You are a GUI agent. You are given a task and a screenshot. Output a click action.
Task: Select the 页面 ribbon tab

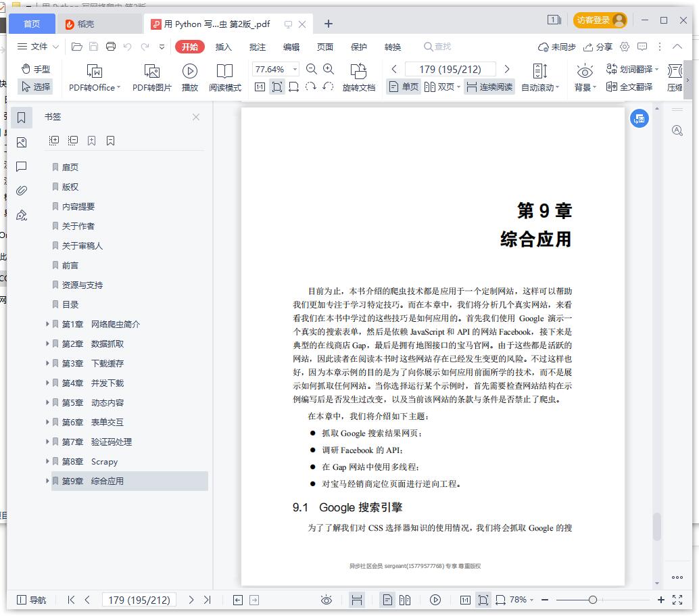[325, 47]
